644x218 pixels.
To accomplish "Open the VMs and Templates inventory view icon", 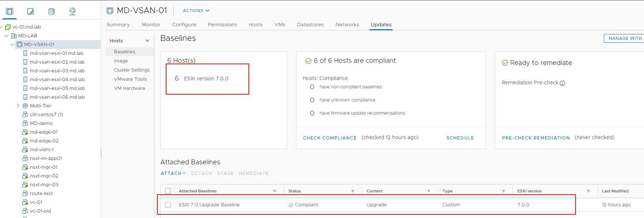I will point(30,12).
